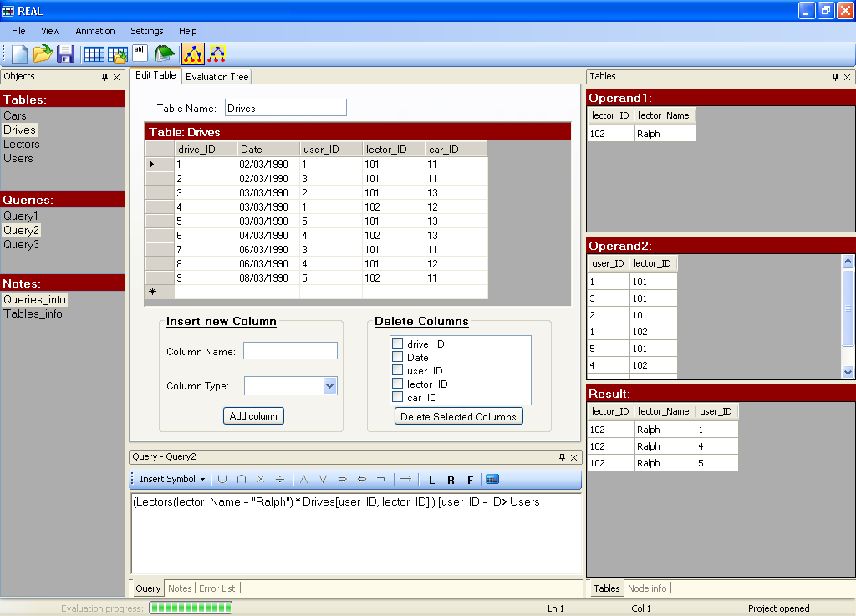Check the drive_ID delete column checkbox
Viewport: 856px width, 616px height.
(397, 344)
